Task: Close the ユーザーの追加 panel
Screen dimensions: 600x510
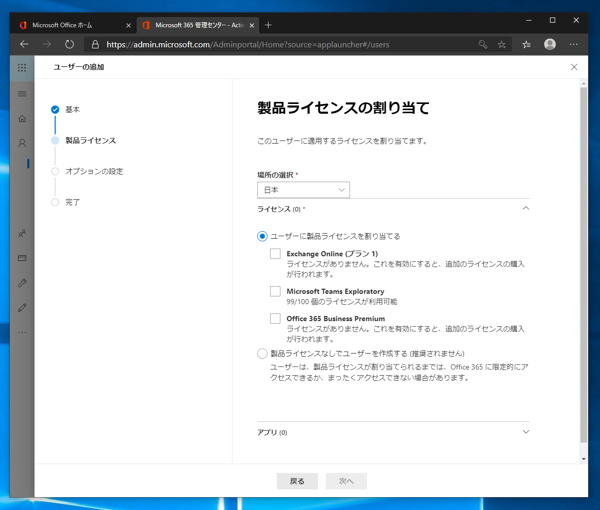Action: coord(574,67)
